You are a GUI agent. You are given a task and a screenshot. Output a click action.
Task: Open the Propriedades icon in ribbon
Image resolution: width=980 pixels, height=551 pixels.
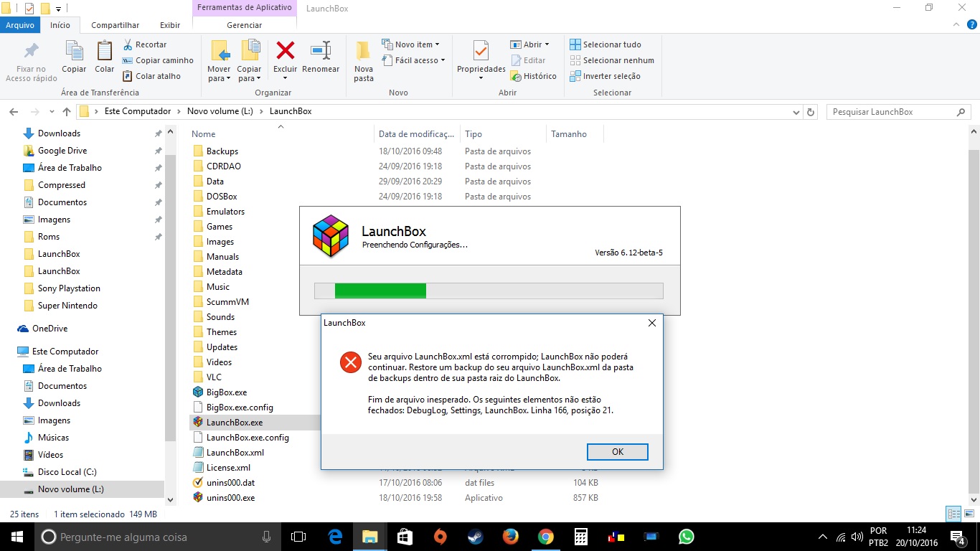(x=481, y=50)
